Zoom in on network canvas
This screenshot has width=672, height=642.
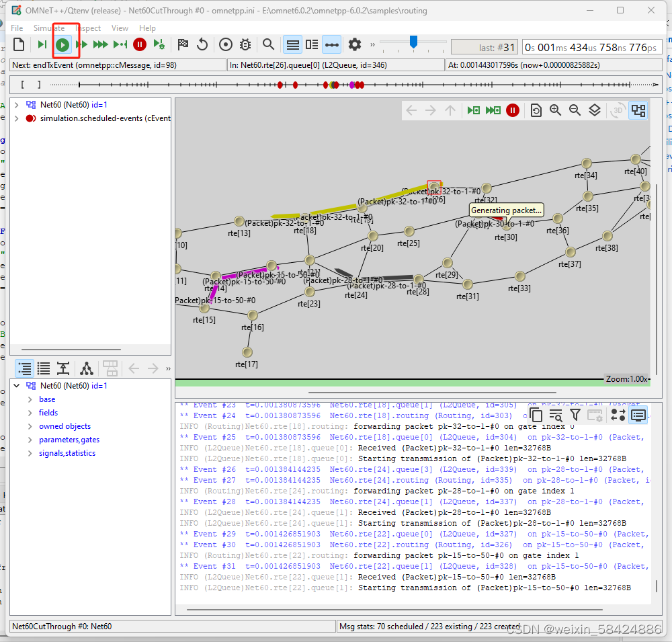coord(556,110)
